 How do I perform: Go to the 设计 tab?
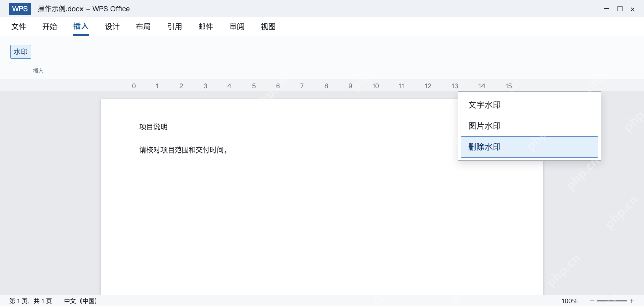tap(112, 27)
